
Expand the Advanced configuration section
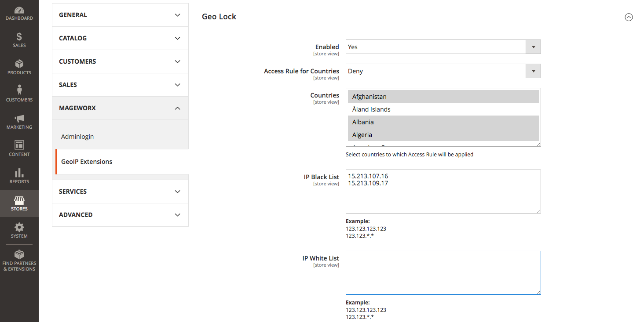coord(120,215)
